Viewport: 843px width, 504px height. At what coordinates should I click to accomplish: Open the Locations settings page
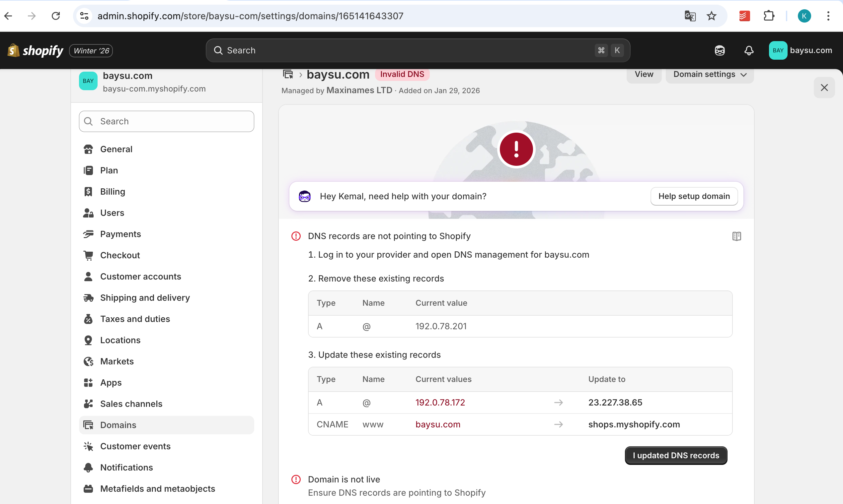(x=167, y=340)
